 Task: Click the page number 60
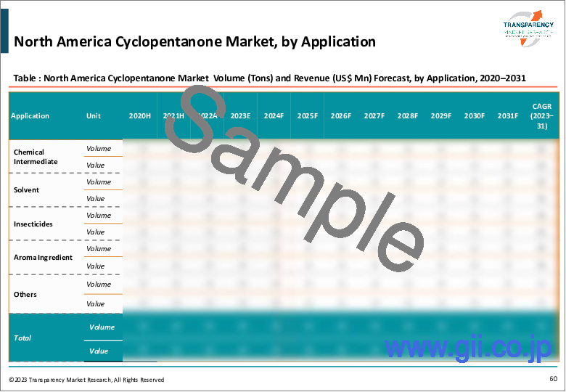point(554,379)
